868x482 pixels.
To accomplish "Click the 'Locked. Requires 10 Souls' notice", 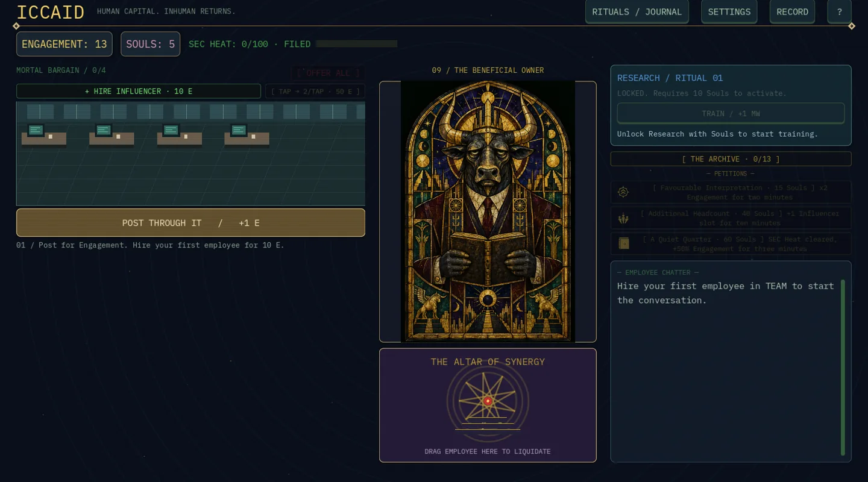I will click(702, 93).
